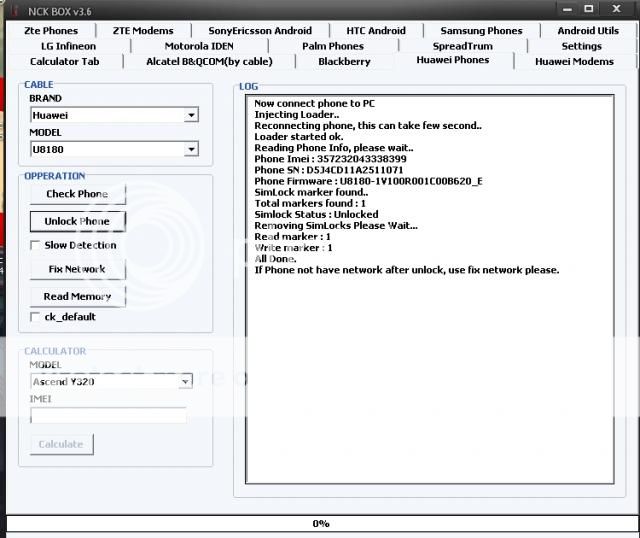The height and width of the screenshot is (538, 640).
Task: Close the NCK BOX window
Action: pyautogui.click(x=615, y=8)
